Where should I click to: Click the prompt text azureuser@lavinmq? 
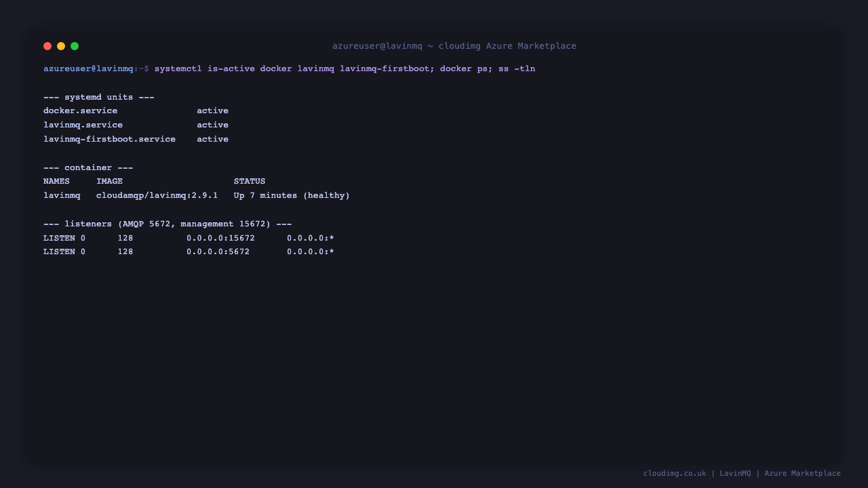[88, 68]
